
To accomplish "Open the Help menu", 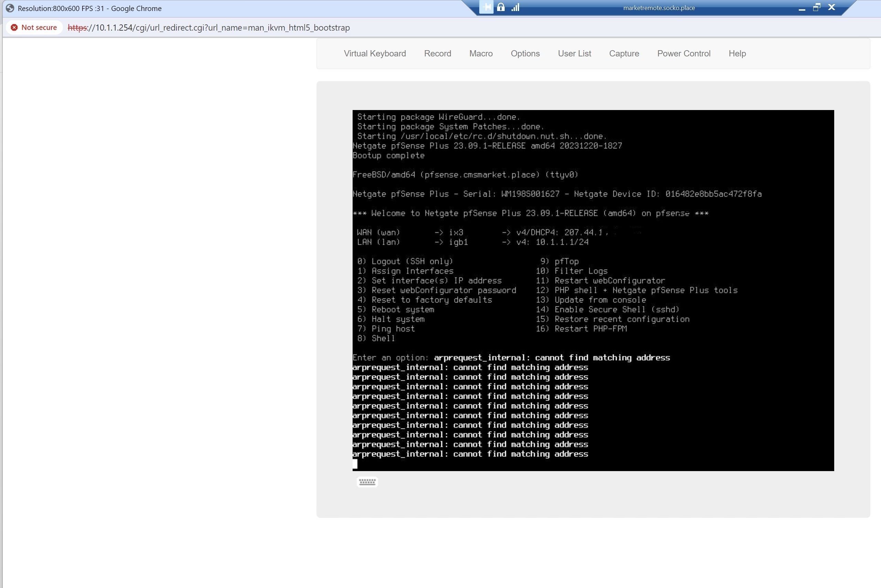I will click(x=737, y=54).
